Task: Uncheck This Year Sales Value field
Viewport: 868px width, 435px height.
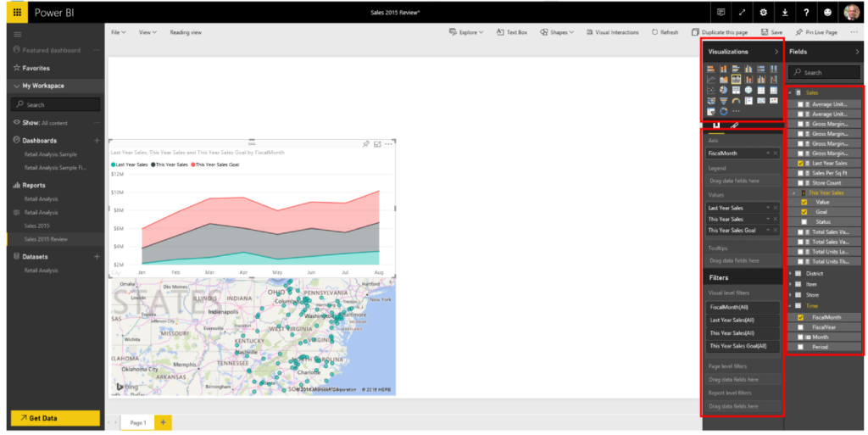Action: (804, 202)
